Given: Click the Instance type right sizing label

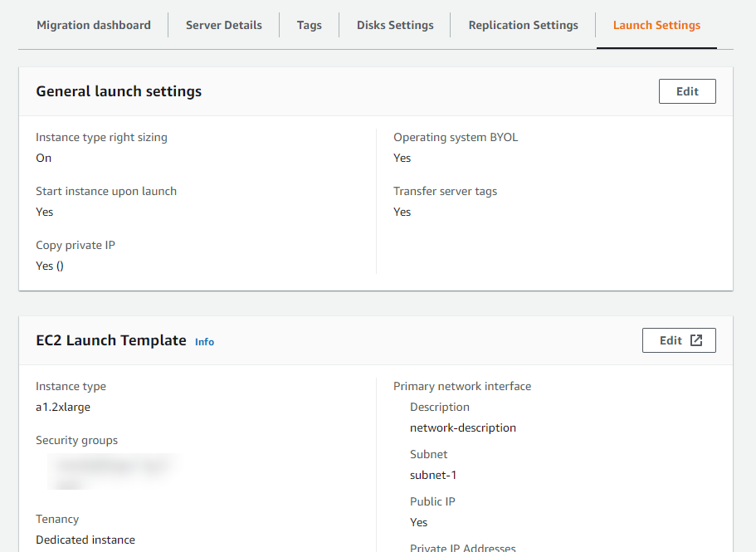Looking at the screenshot, I should (102, 138).
